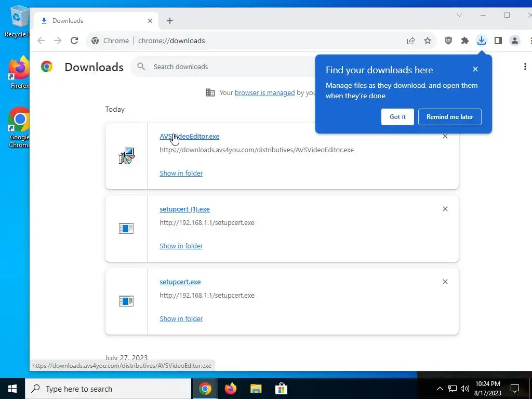This screenshot has height=399, width=532.
Task: Click the setupcert (1).exe file icon
Action: pos(126,229)
